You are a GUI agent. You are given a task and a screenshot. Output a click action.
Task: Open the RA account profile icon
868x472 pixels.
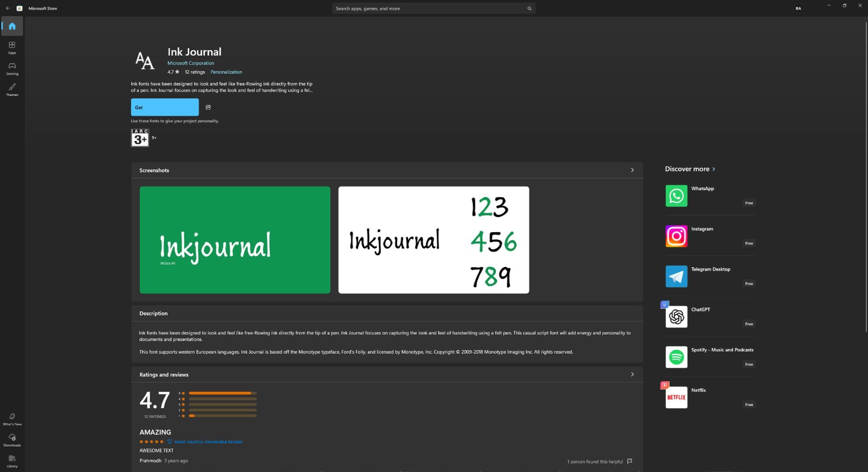pyautogui.click(x=798, y=8)
